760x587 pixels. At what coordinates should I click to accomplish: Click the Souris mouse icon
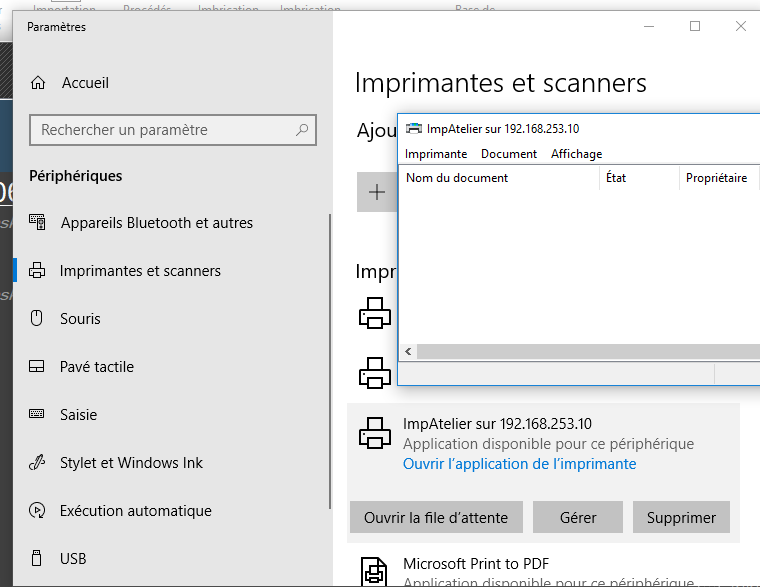(38, 319)
